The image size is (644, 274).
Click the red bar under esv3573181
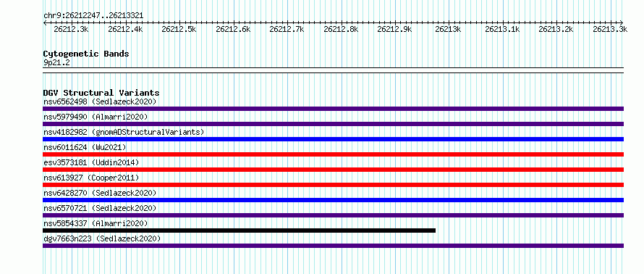click(x=333, y=170)
